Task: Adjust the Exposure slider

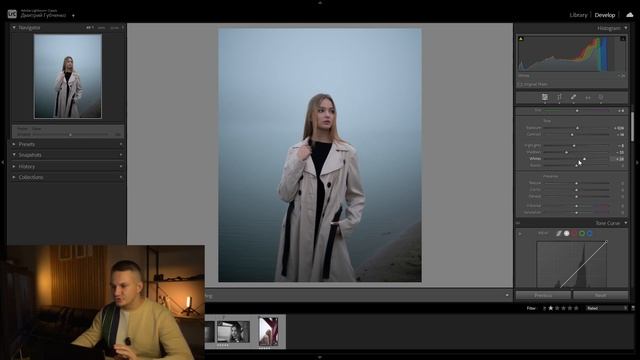Action: coord(577,128)
